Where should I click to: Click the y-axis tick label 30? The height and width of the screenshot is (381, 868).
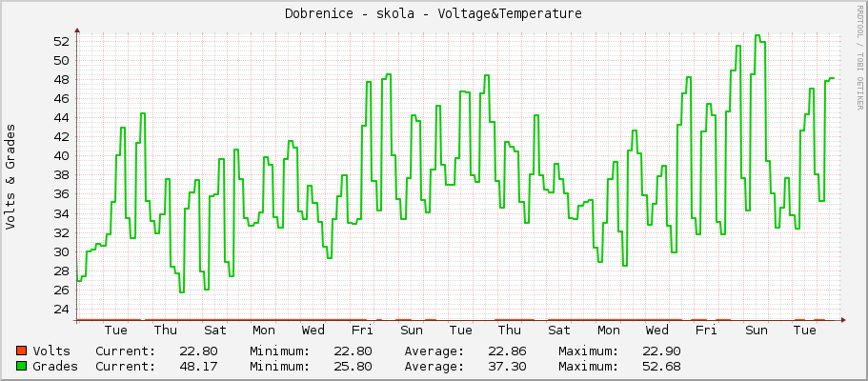pyautogui.click(x=61, y=252)
